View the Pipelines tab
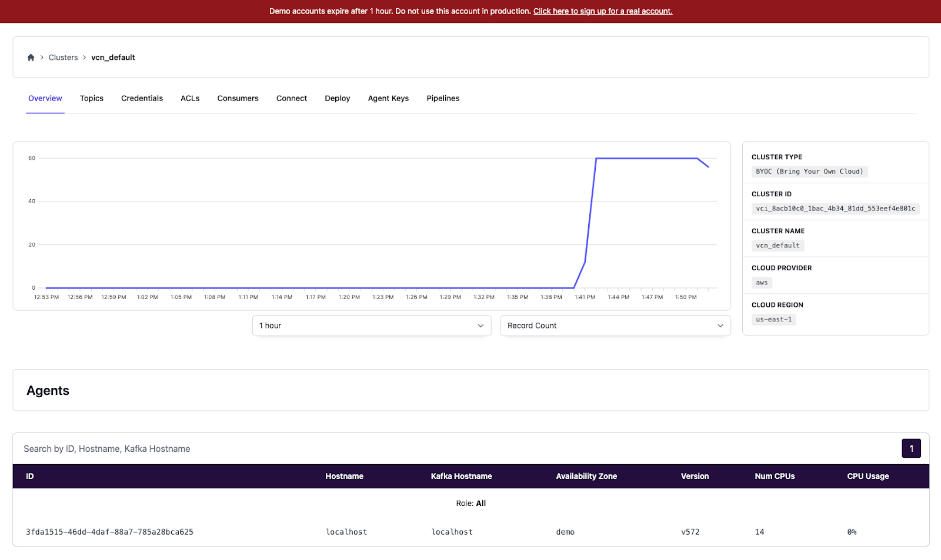Viewport: 941px width, 560px height. pyautogui.click(x=443, y=99)
